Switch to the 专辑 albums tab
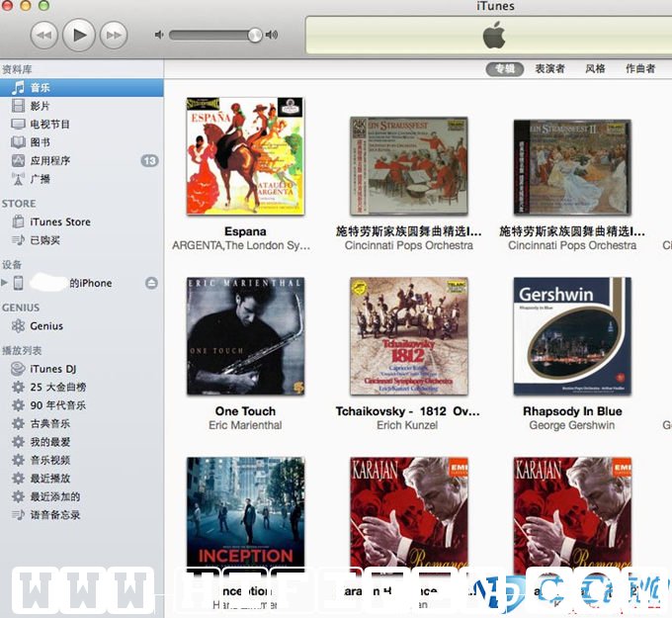Image resolution: width=672 pixels, height=618 pixels. (x=505, y=68)
